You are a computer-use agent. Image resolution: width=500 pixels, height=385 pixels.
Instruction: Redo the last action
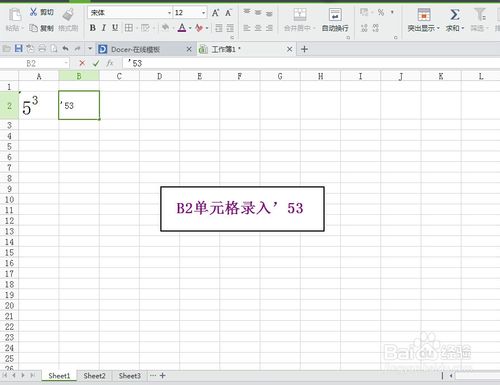(77, 49)
